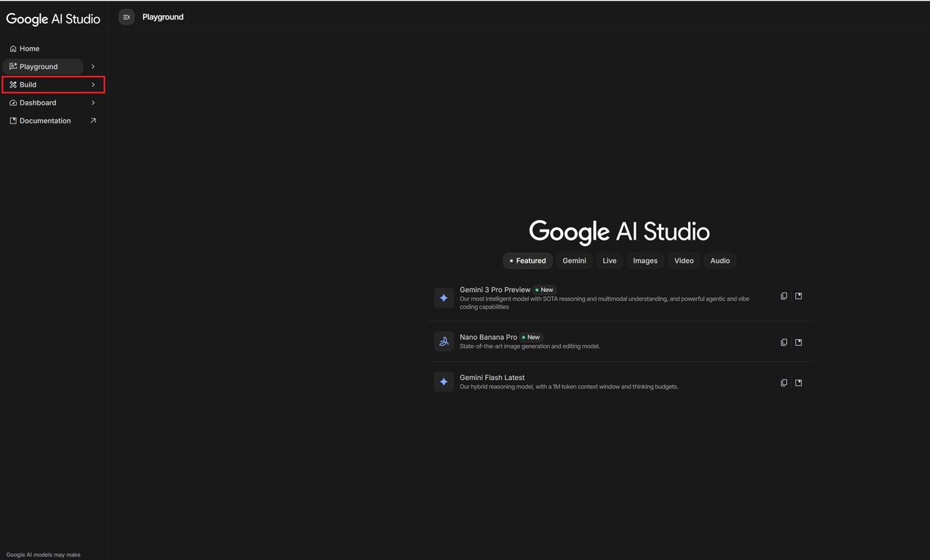This screenshot has width=930, height=560.
Task: Click the Nano Banana Pro banana icon
Action: pos(444,341)
